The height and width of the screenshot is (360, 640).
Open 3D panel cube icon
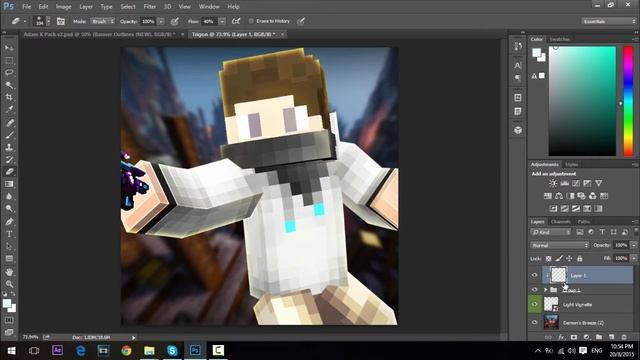pos(518,130)
